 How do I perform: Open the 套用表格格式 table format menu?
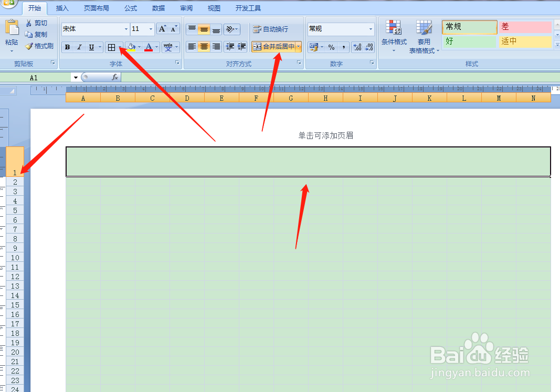click(x=424, y=37)
